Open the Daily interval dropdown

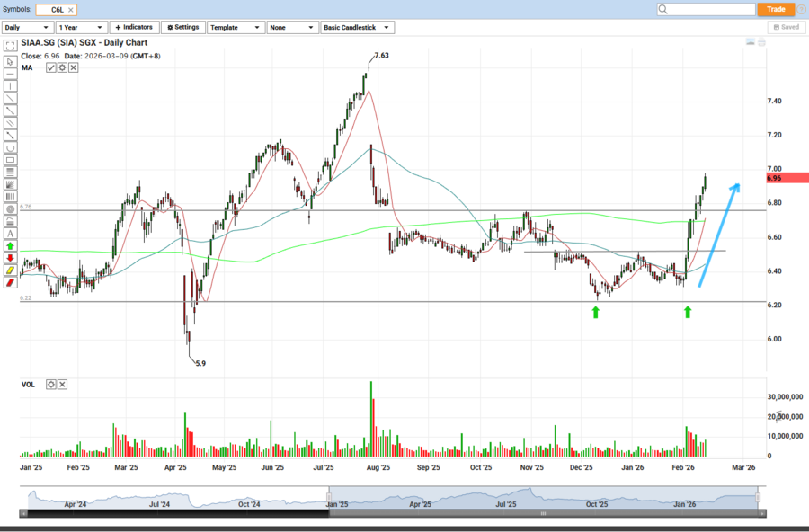click(27, 28)
